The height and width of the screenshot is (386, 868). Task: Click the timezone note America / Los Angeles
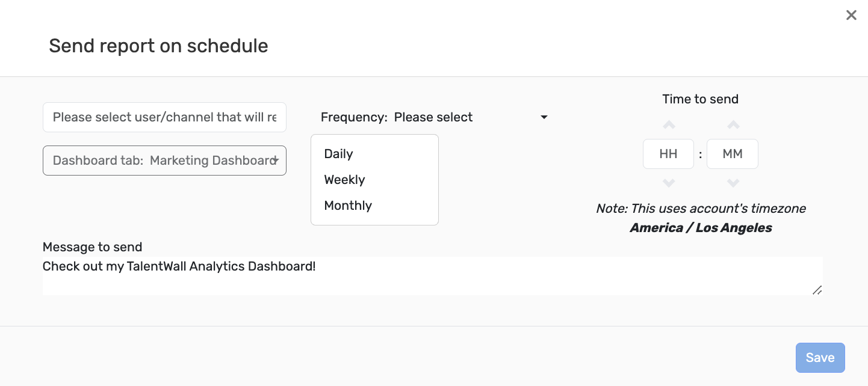click(x=700, y=228)
